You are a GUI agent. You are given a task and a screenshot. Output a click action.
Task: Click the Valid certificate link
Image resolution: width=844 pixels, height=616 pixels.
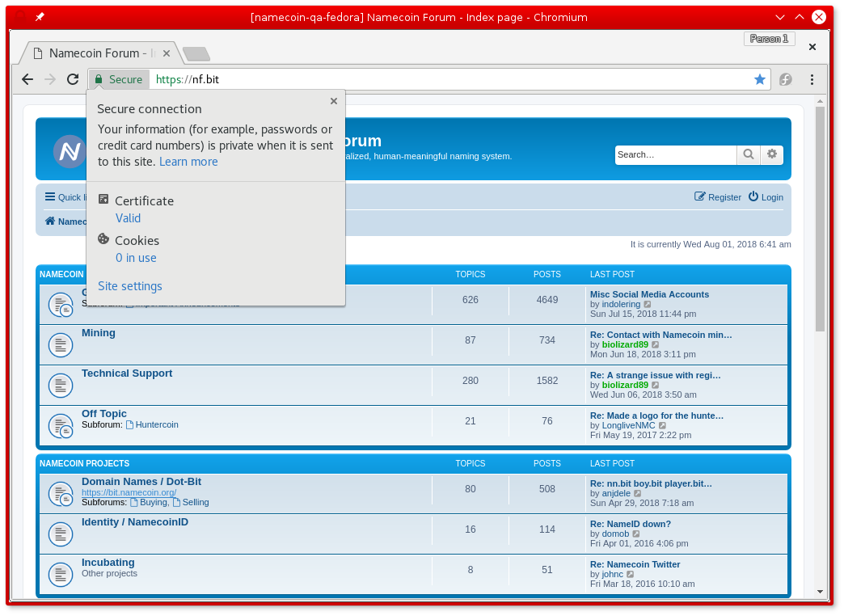click(128, 217)
